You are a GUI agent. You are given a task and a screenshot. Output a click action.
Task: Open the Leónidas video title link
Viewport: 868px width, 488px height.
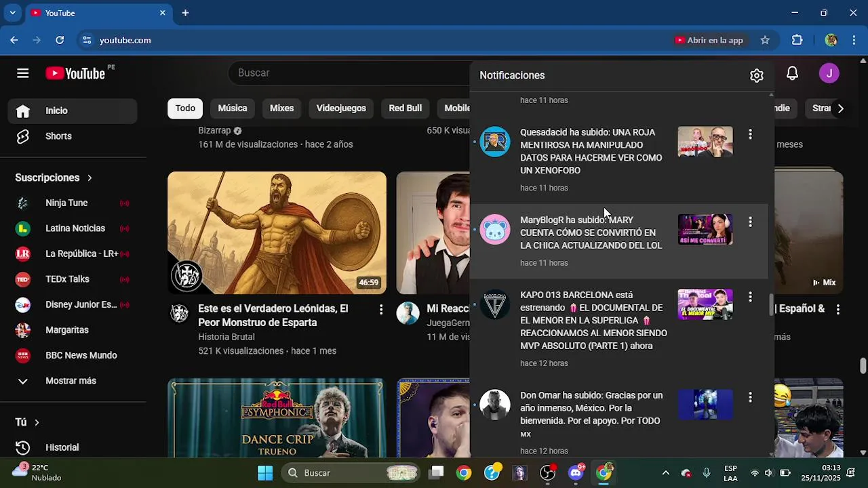[273, 315]
